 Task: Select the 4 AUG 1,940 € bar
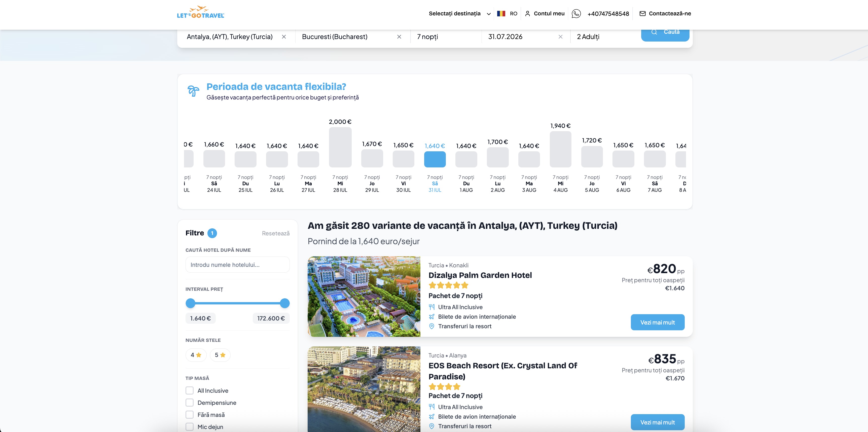pos(560,149)
